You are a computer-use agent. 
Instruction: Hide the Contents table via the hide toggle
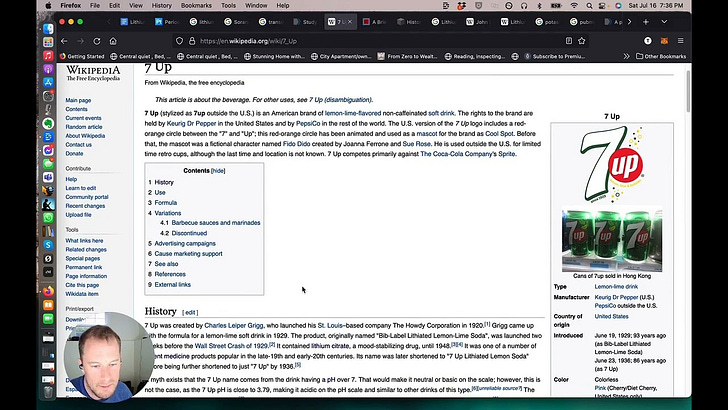(218, 171)
